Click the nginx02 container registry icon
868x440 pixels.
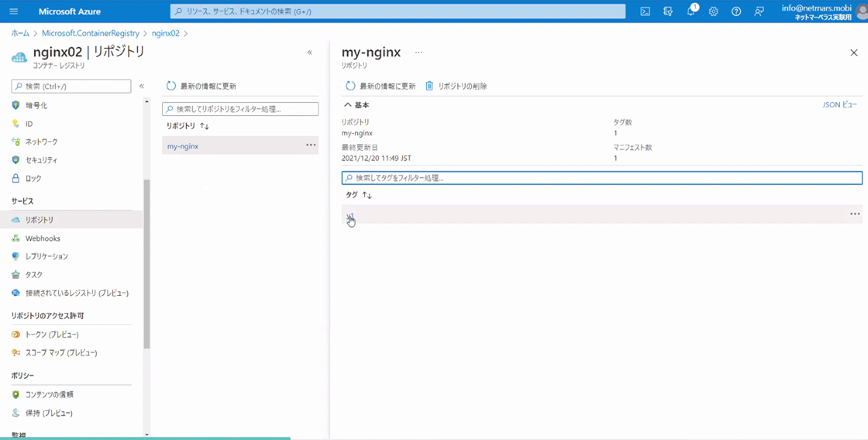pyautogui.click(x=19, y=57)
